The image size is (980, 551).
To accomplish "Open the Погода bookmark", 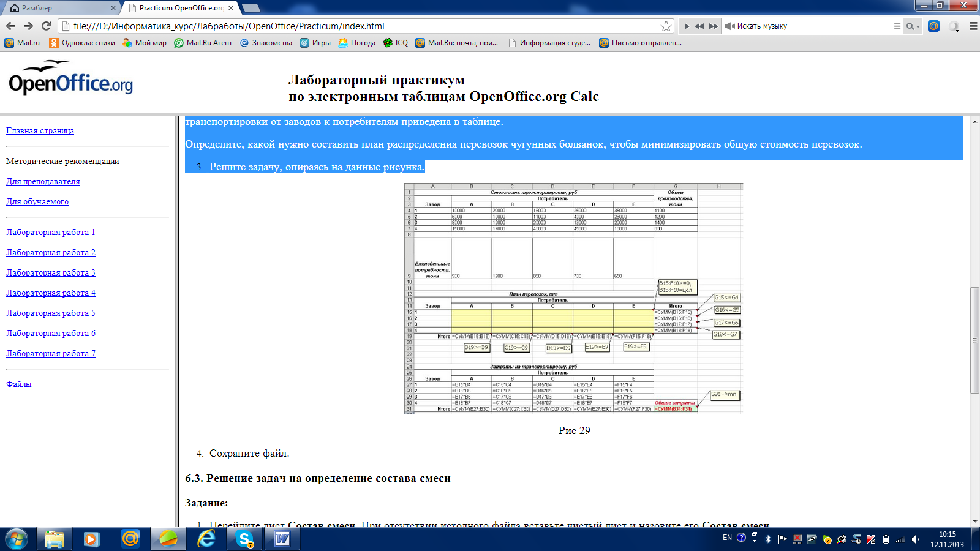I will (356, 43).
